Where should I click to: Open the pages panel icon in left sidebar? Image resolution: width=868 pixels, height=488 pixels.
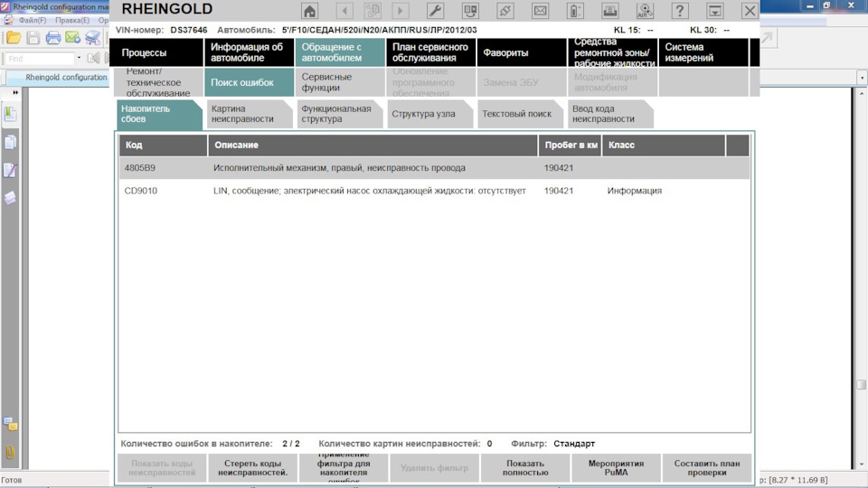pyautogui.click(x=10, y=142)
